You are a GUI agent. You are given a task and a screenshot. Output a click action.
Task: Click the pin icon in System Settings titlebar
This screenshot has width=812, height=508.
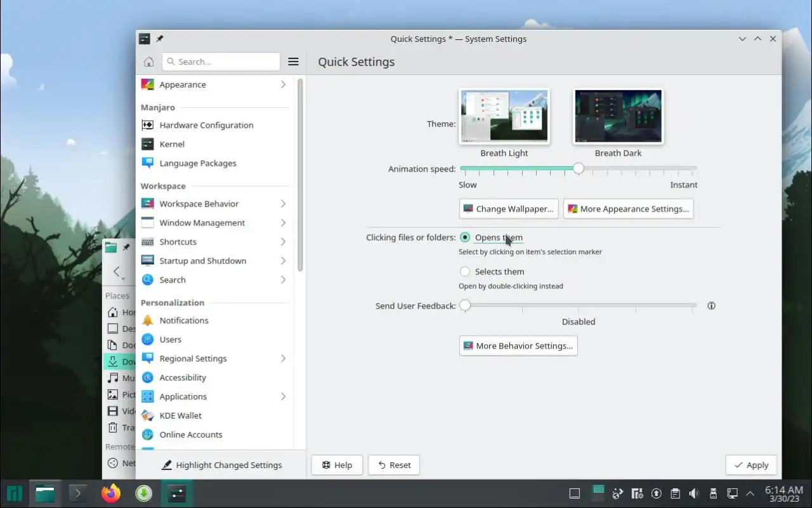click(x=160, y=39)
